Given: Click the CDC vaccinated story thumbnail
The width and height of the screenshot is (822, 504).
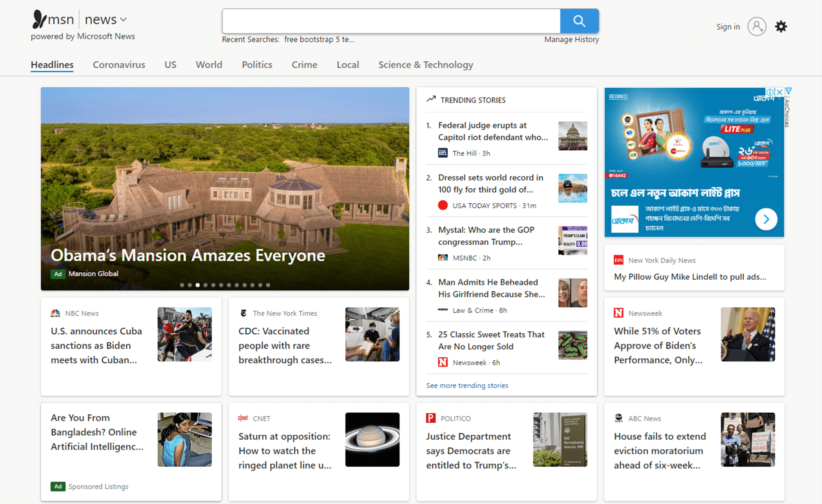Looking at the screenshot, I should click(x=372, y=334).
